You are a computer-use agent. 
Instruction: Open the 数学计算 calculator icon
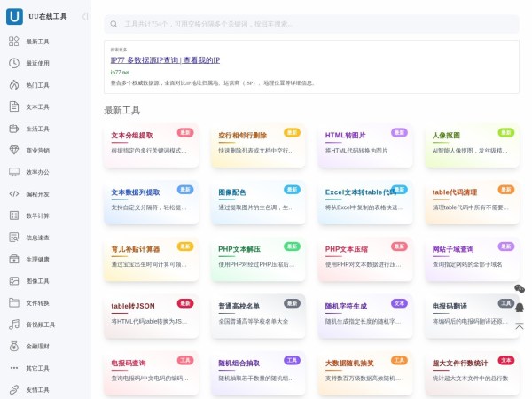click(x=14, y=215)
